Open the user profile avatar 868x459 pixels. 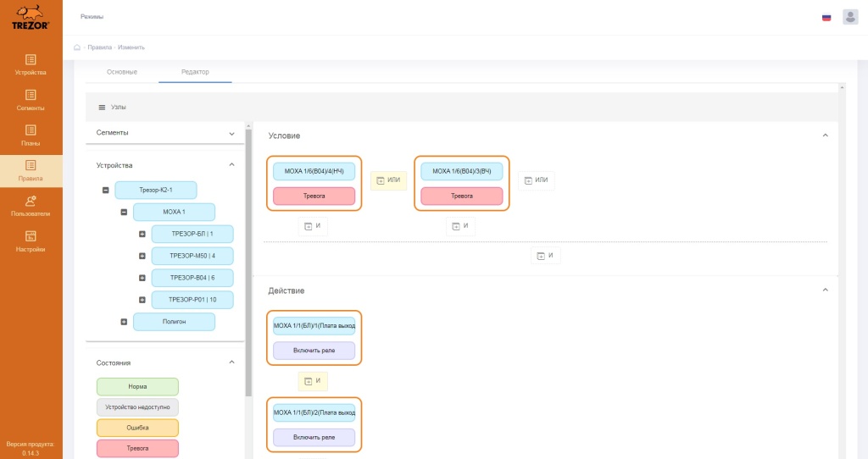pos(850,17)
